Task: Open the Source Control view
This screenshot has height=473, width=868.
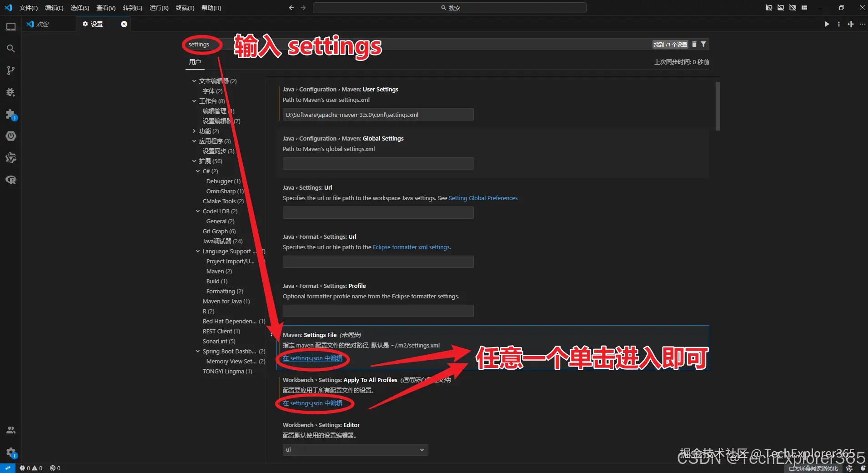Action: (11, 70)
